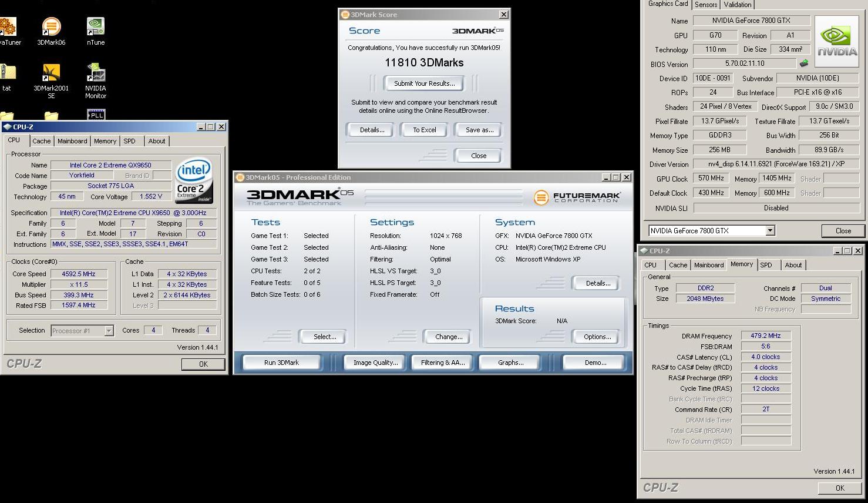Open CPU tab in right CPU-Z window
Image resolution: width=868 pixels, height=503 pixels.
coord(651,265)
